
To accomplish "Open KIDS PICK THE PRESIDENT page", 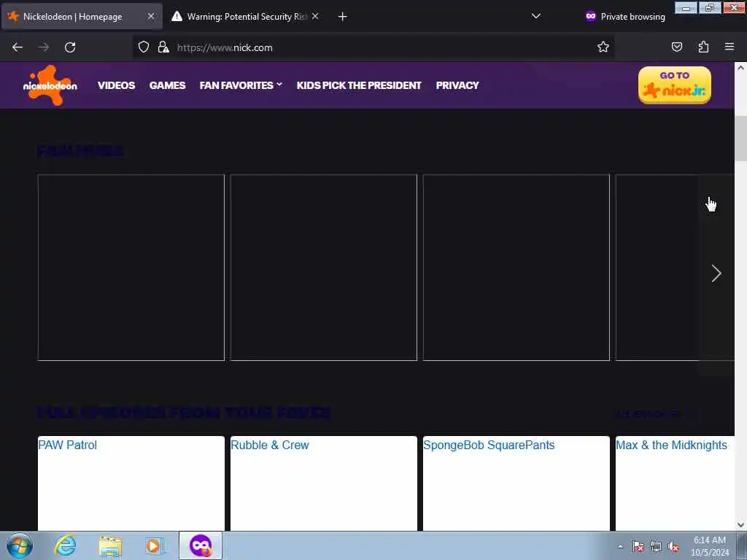I will pyautogui.click(x=359, y=85).
